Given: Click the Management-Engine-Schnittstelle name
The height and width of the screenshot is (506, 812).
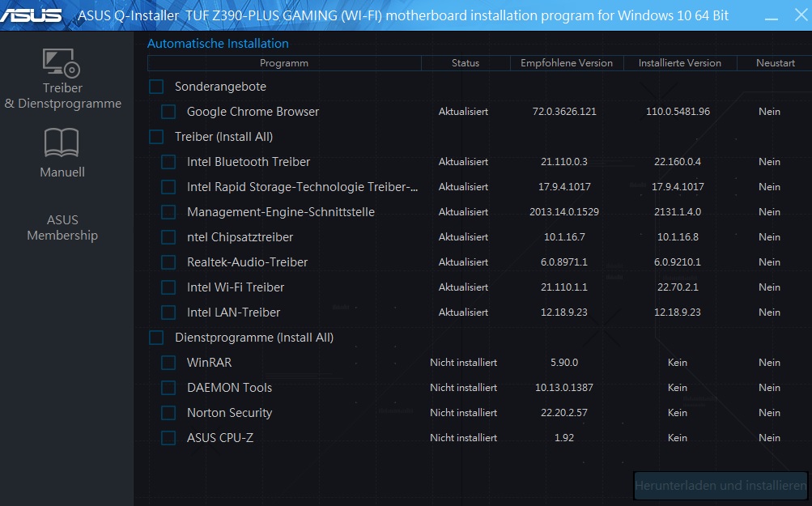Looking at the screenshot, I should [x=281, y=212].
